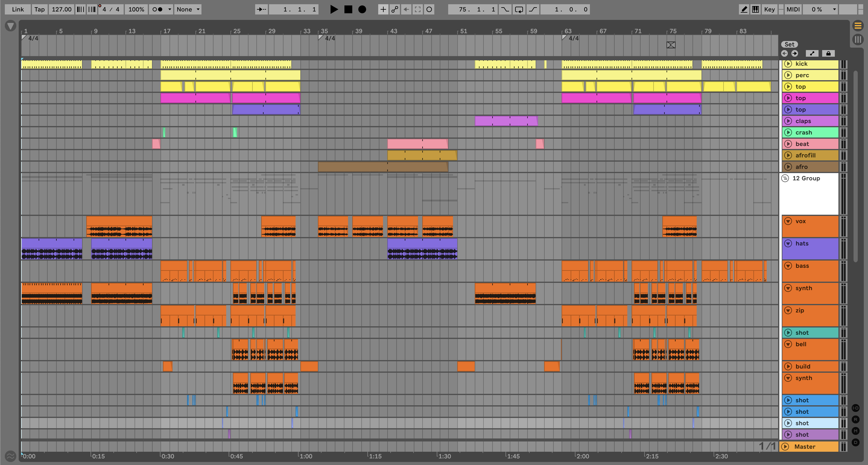Click the Play button in transport

(x=334, y=9)
